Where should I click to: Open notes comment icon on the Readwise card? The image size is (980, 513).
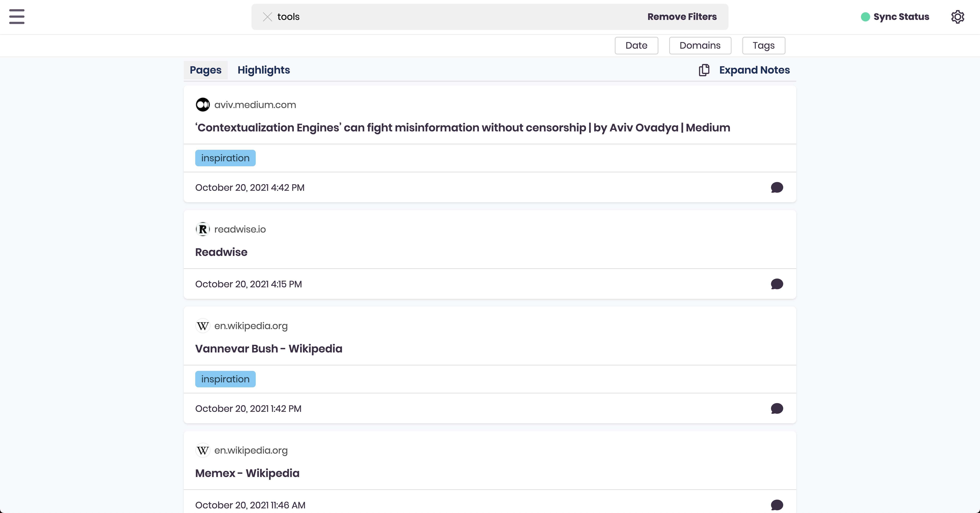click(777, 284)
